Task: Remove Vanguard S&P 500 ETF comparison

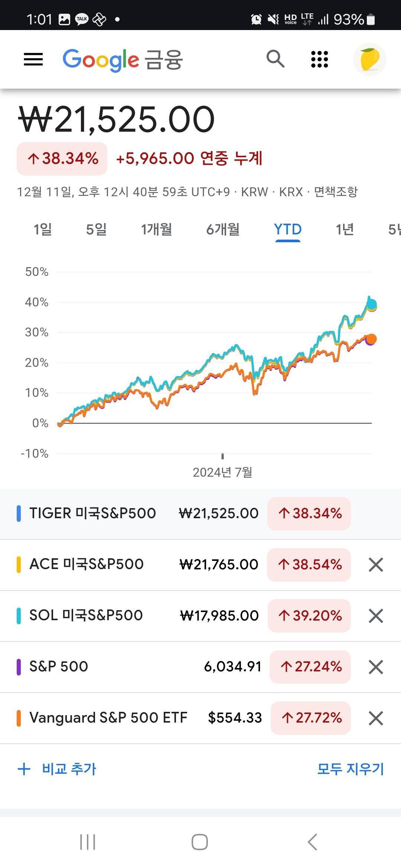Action: pyautogui.click(x=376, y=718)
